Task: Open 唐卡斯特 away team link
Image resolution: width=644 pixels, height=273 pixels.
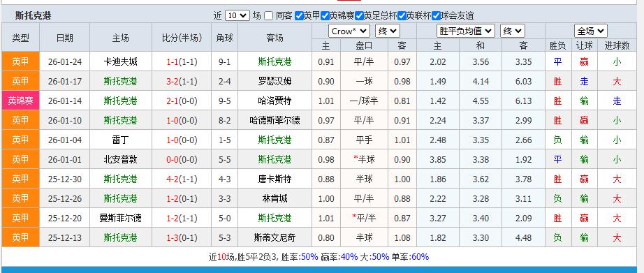Action: click(x=275, y=179)
